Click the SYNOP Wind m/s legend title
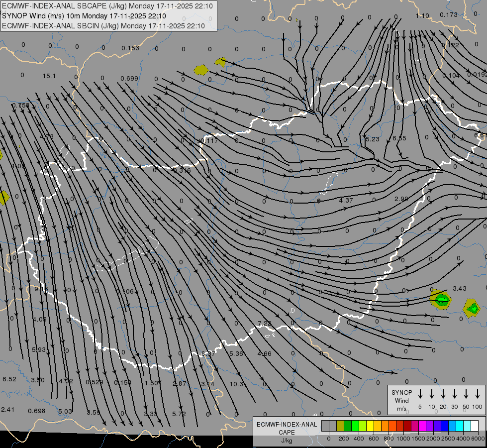This screenshot has width=487, height=448. tap(401, 400)
